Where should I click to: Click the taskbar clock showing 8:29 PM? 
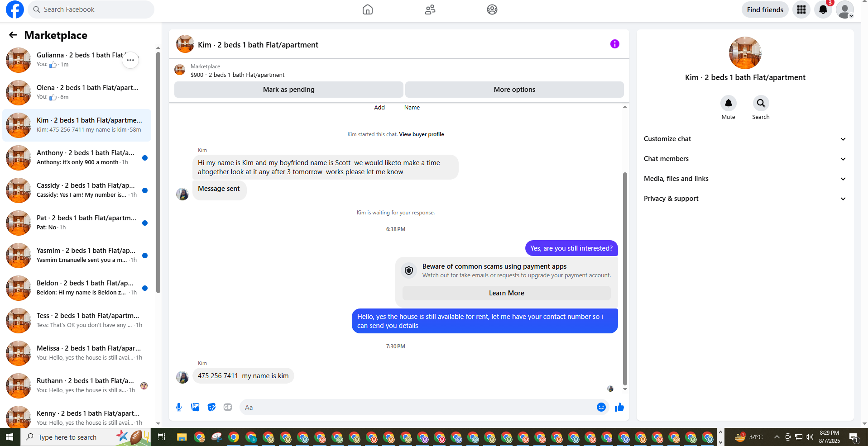click(829, 437)
